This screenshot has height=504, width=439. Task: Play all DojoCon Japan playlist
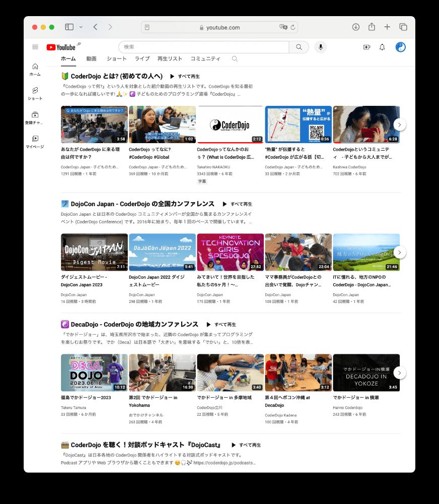[237, 204]
